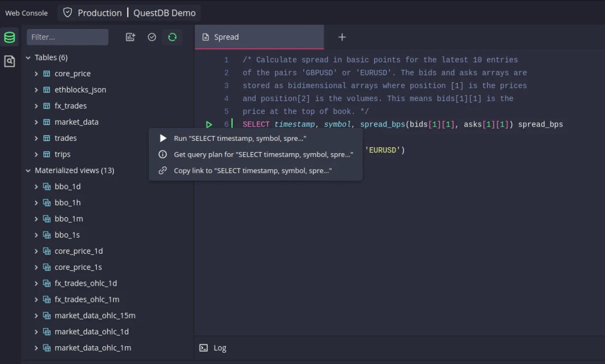The height and width of the screenshot is (364, 605).
Task: Click the table icon for trips
Action: point(47,154)
